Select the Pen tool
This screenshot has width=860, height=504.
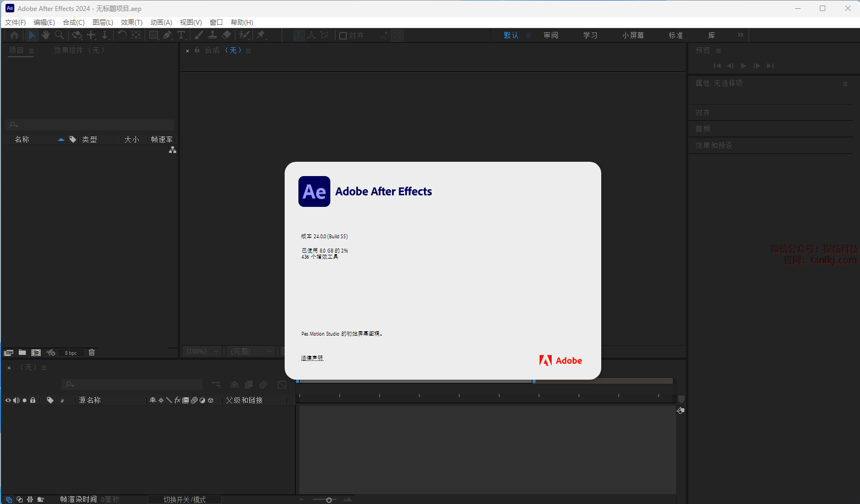tap(167, 35)
